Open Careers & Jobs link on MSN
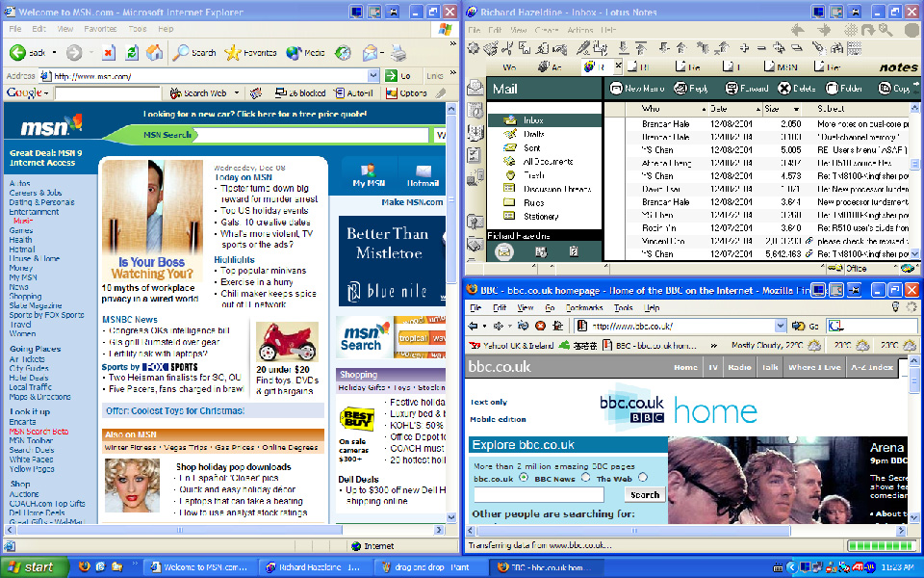 [x=36, y=193]
